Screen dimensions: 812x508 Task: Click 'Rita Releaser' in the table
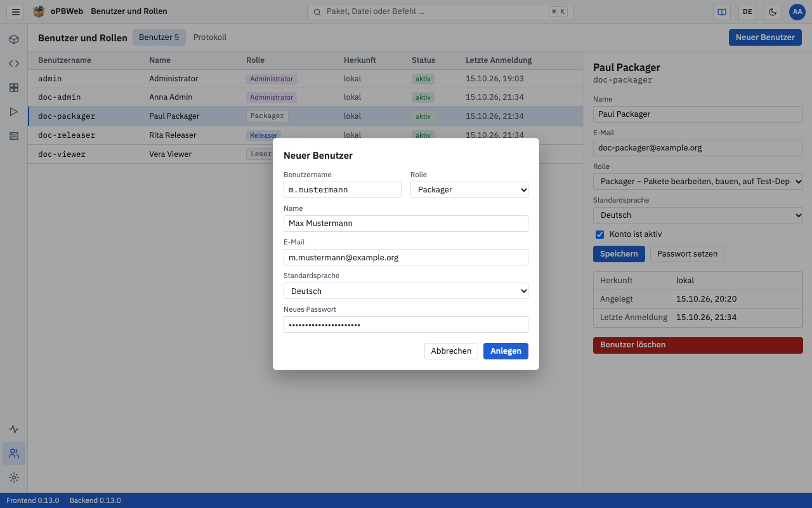173,135
